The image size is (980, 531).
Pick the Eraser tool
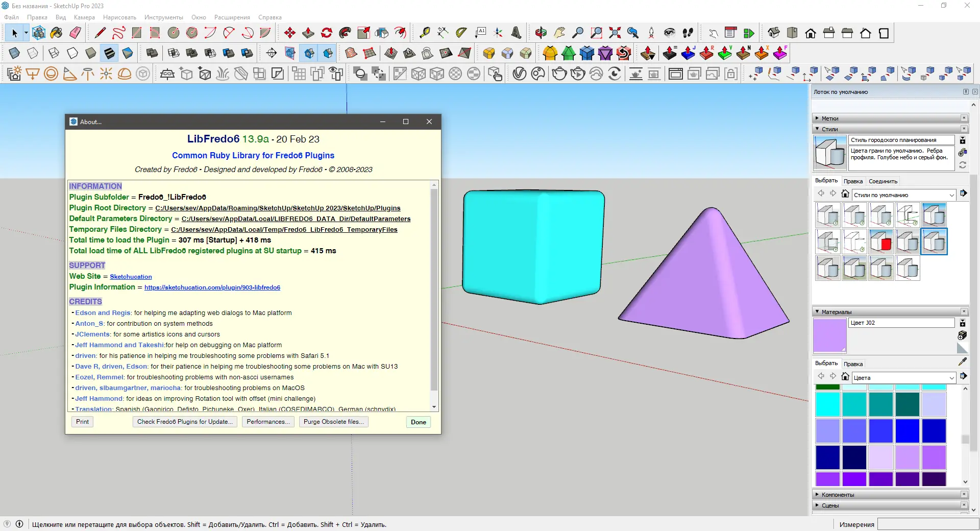75,33
